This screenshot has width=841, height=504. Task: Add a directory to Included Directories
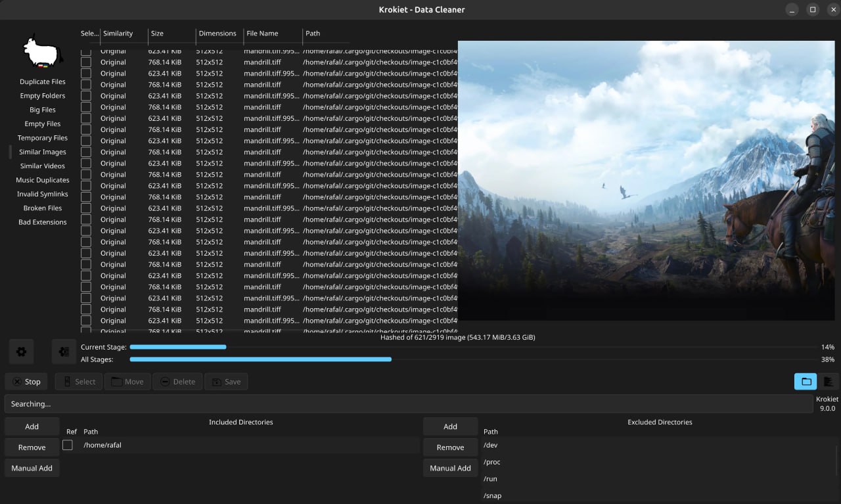32,426
